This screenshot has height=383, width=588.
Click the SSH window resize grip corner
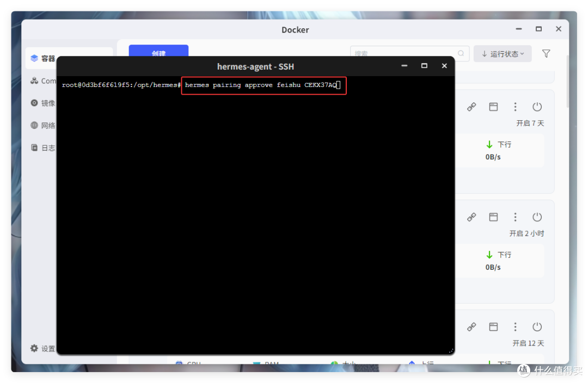(451, 351)
